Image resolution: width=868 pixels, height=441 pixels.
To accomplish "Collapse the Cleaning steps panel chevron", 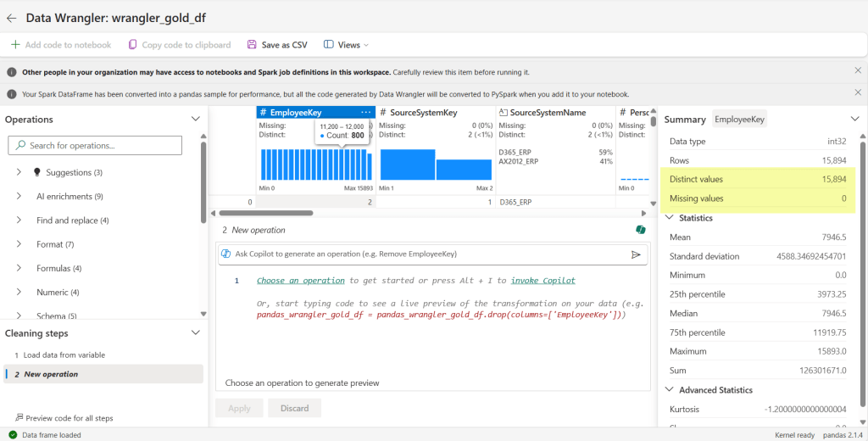I will (x=196, y=333).
